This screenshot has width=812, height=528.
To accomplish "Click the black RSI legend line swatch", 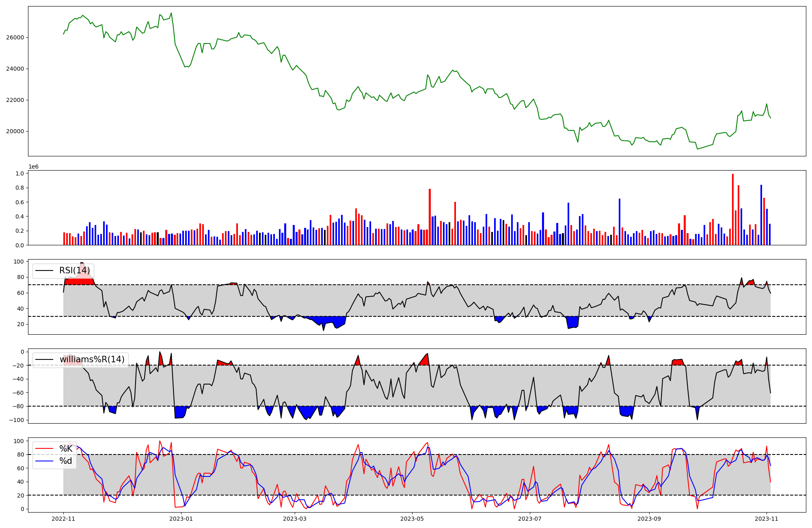I will click(x=45, y=270).
